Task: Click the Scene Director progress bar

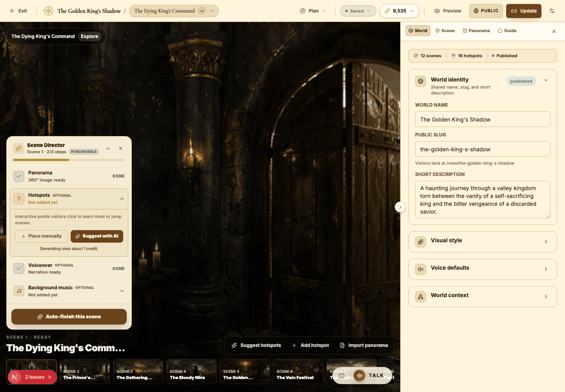Action: click(x=69, y=160)
